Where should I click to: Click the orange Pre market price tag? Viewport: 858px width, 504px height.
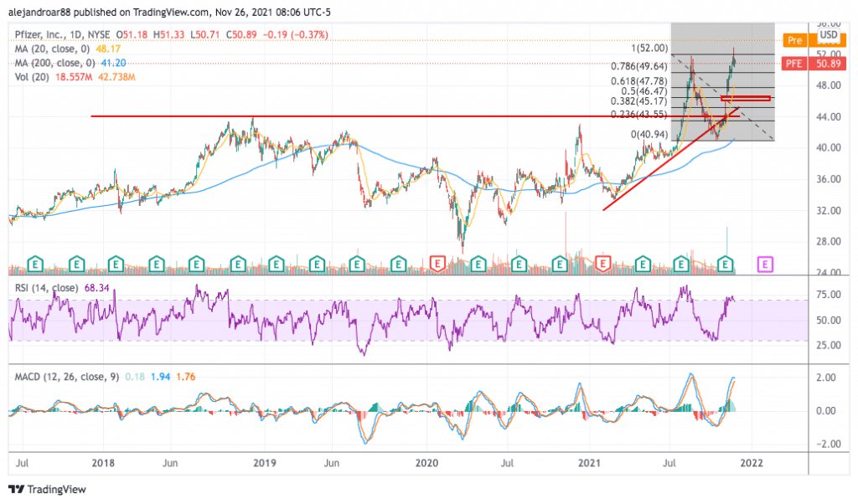click(x=794, y=40)
